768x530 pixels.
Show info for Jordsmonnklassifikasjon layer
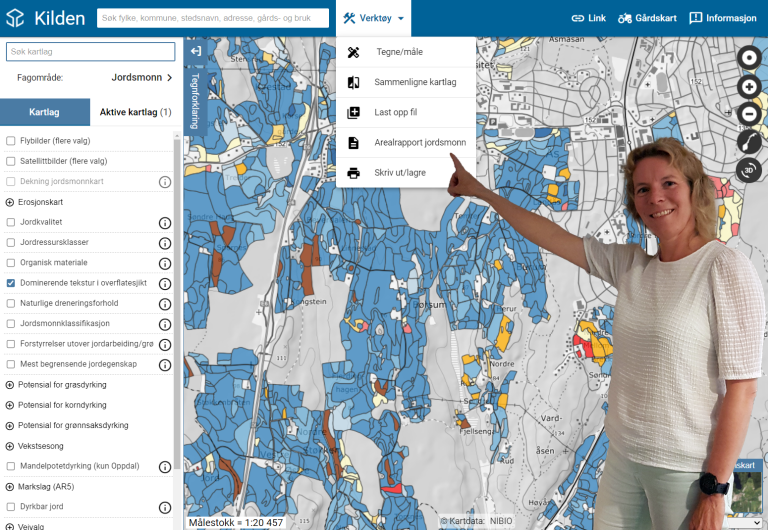tap(165, 324)
